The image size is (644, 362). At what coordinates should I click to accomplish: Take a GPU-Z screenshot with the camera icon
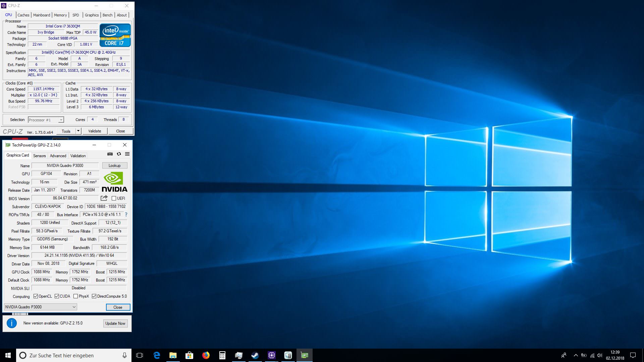coord(110,154)
